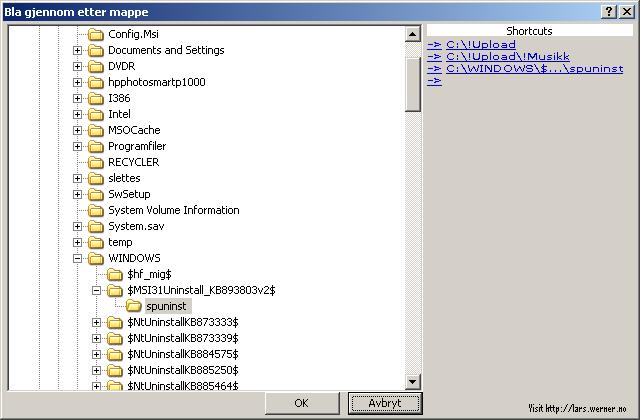Expand the System.sav tree node
The width and height of the screenshot is (640, 420).
77,226
